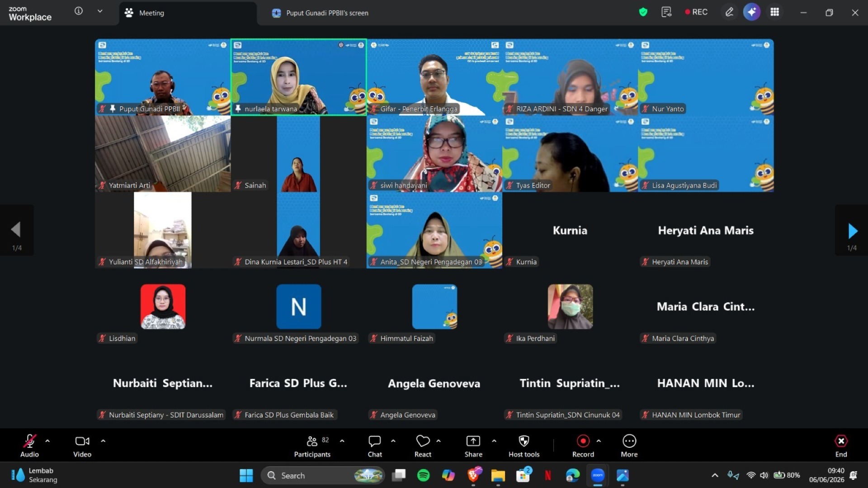
Task: Show hidden system tray icons
Action: pyautogui.click(x=715, y=475)
